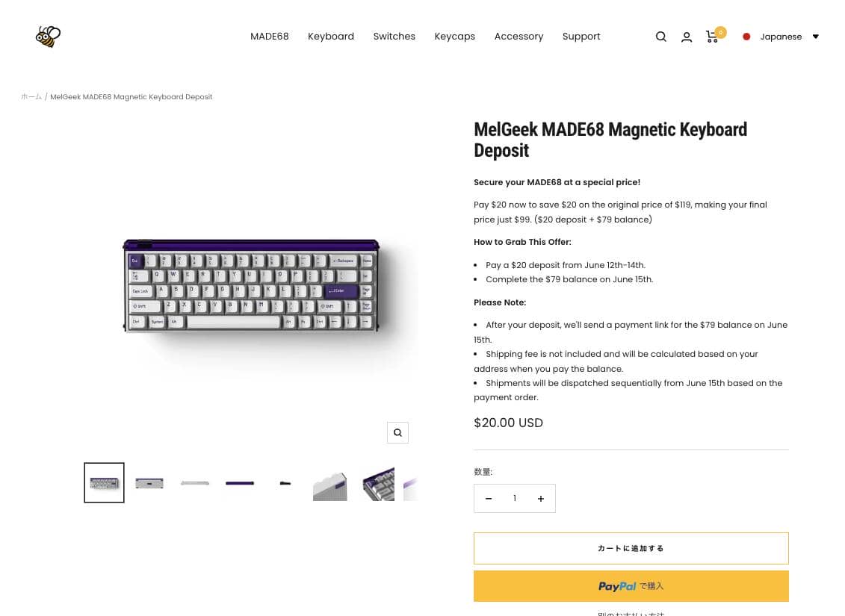Screen dimensions: 845x616
Task: Decrease quantity with minus button
Action: tap(489, 499)
